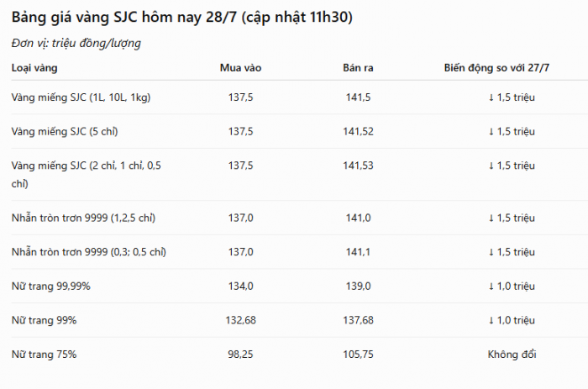Select the buy price 98,25

pos(240,355)
